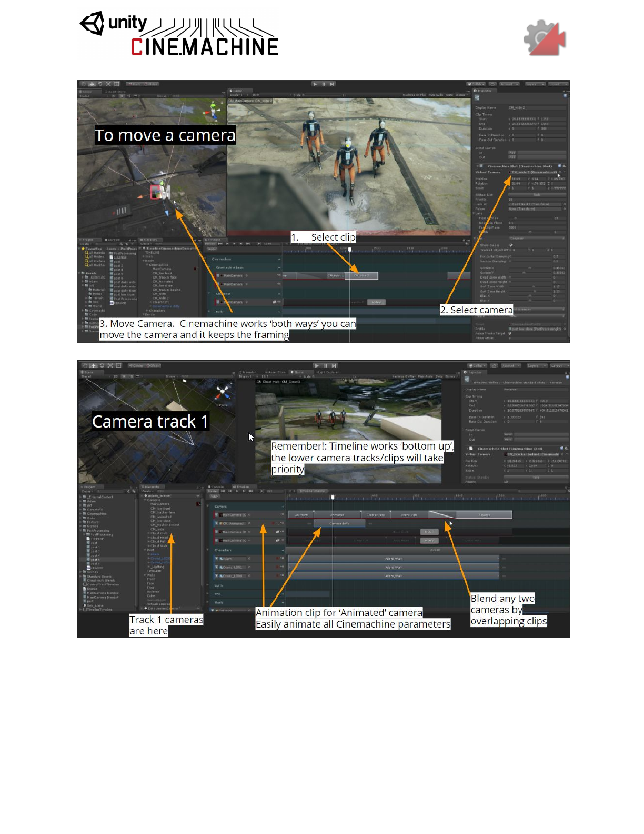Toggle Show Guides checkbox in the upper Inspector
Image resolution: width=644 pixels, height=834 pixels.
[511, 245]
